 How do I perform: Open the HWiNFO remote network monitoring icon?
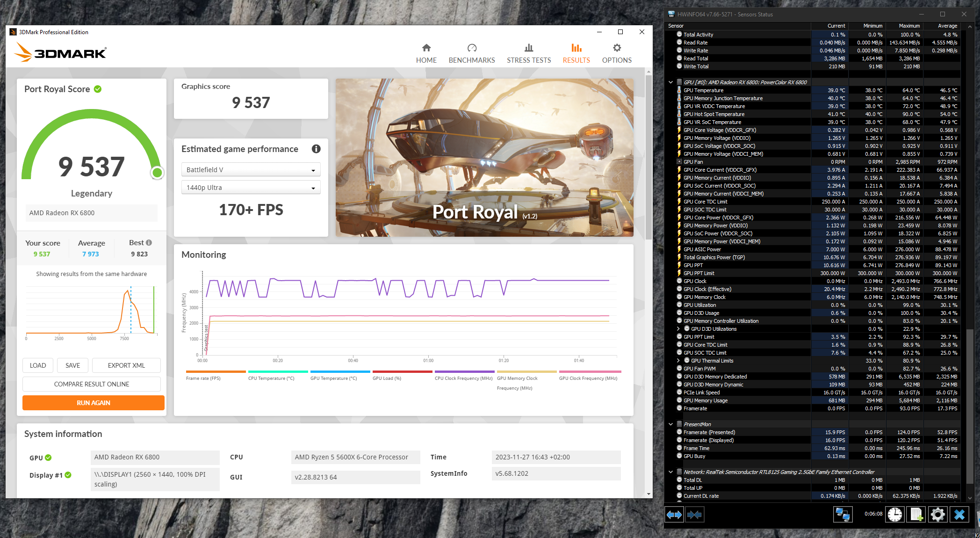click(843, 515)
